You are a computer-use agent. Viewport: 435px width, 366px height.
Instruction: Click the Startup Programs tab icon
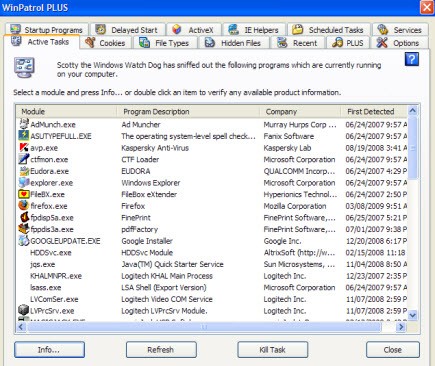point(15,29)
